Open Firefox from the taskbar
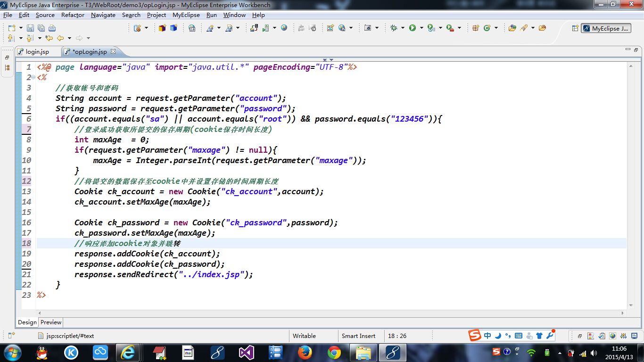644x362 pixels. point(305,352)
